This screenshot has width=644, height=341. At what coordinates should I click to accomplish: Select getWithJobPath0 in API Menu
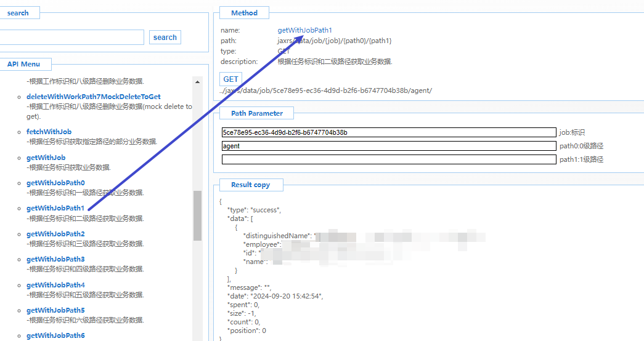(x=55, y=183)
